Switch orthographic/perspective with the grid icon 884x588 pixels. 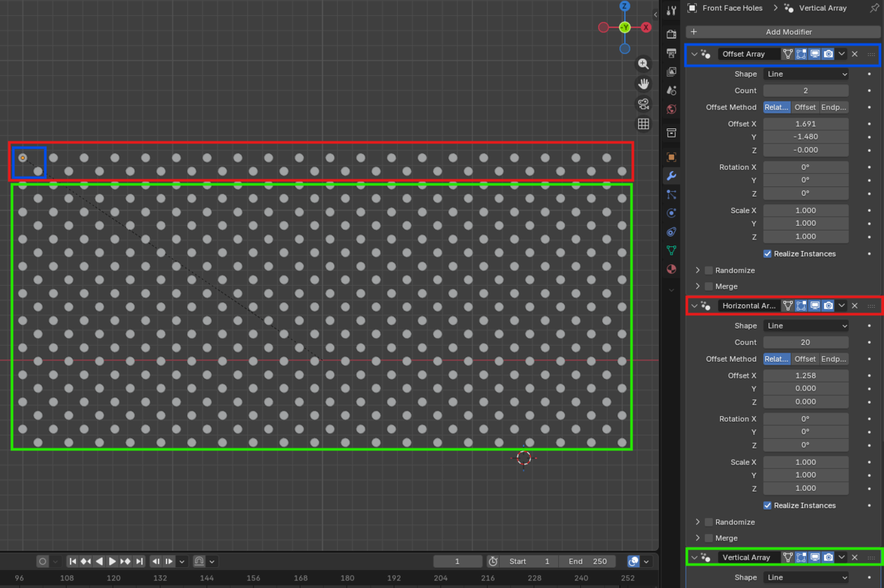643,124
